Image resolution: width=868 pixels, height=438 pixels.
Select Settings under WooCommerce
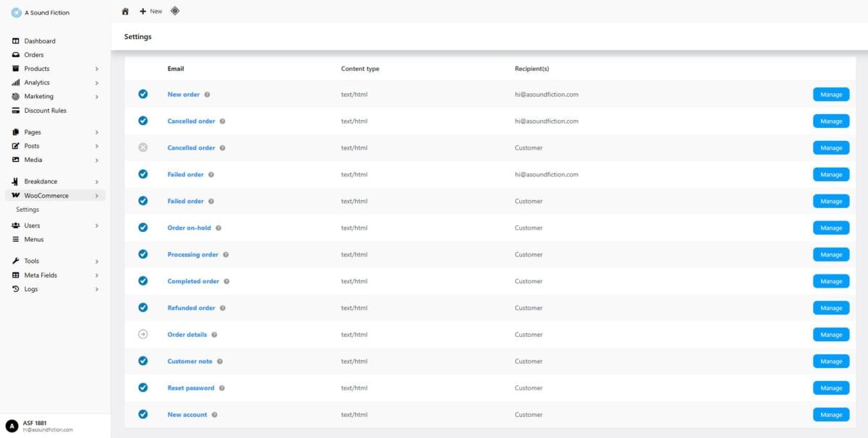coord(27,209)
